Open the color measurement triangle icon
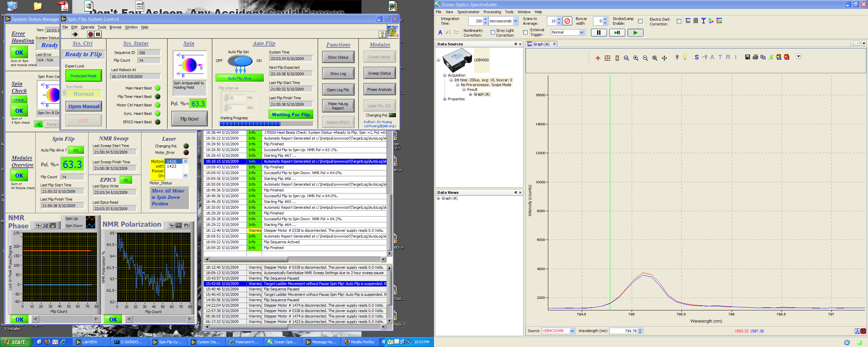The width and height of the screenshot is (868, 347). (711, 21)
